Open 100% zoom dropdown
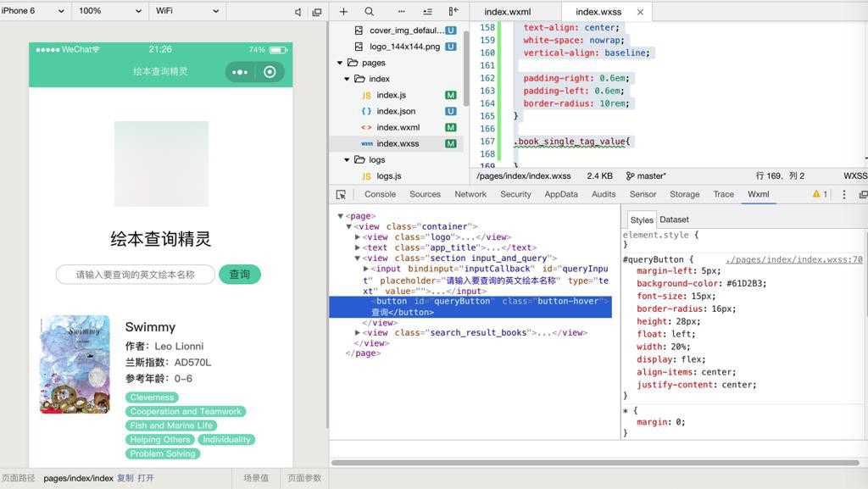Viewport: 868px width, 489px height. 109,10
